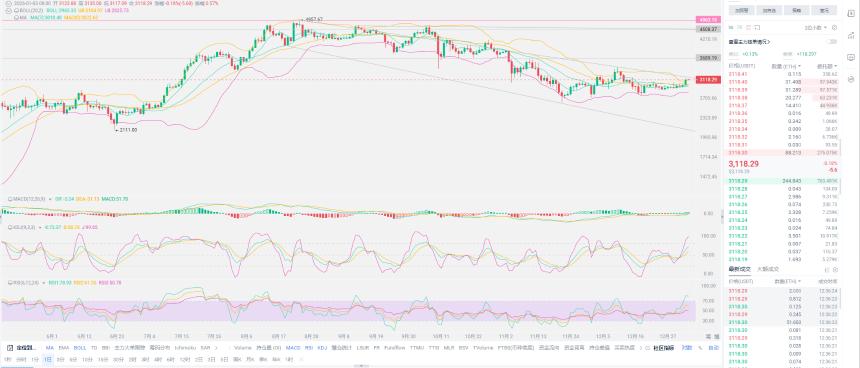860x368 pixels.
Task: Select the 1日 timeframe
Action: pos(48,359)
